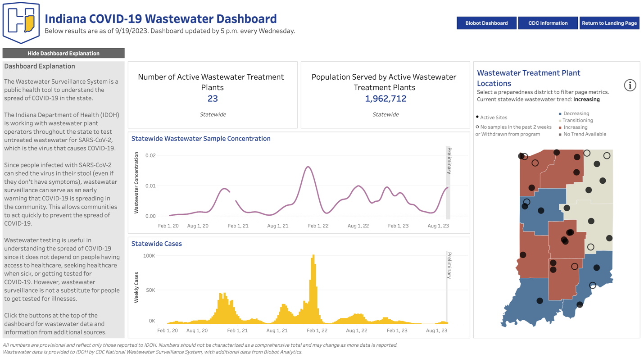Click the gray No Trend Available color square
Viewport: 644px width, 358px height.
(x=560, y=134)
